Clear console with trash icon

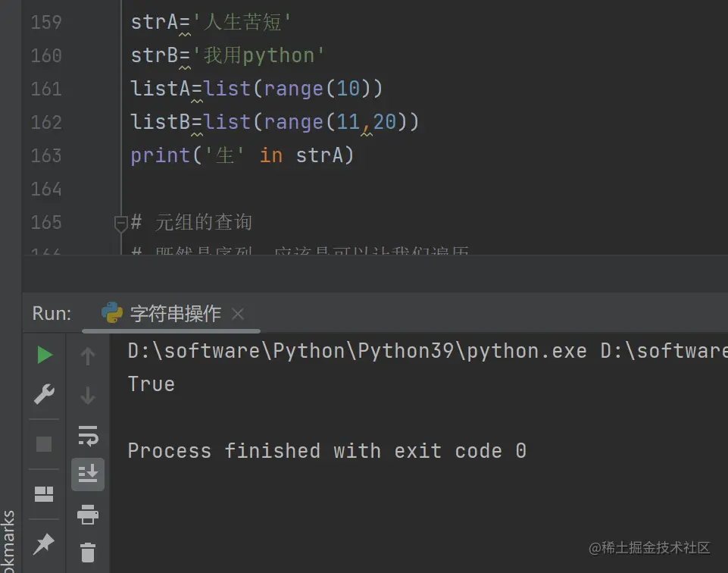click(88, 552)
